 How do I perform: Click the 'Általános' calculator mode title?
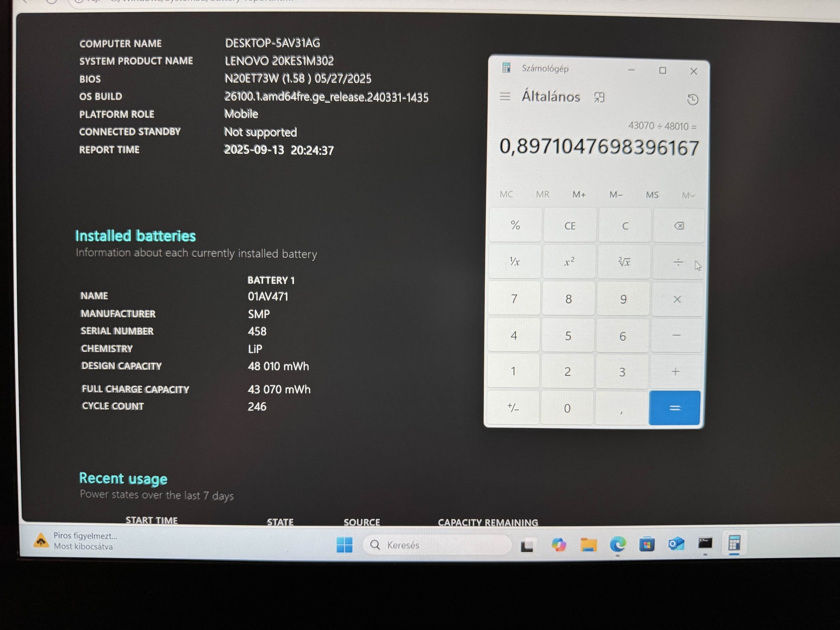pos(551,96)
